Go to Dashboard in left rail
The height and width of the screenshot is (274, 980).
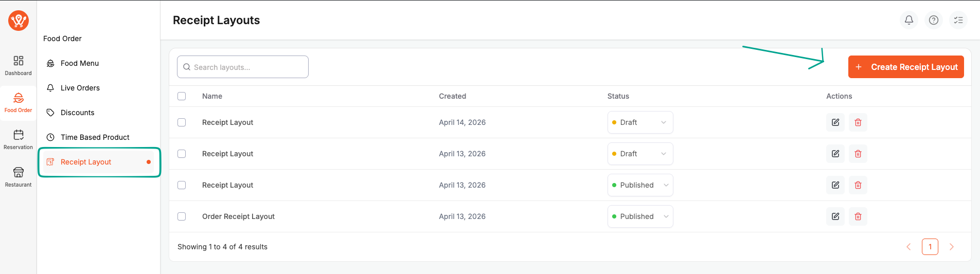(x=18, y=65)
